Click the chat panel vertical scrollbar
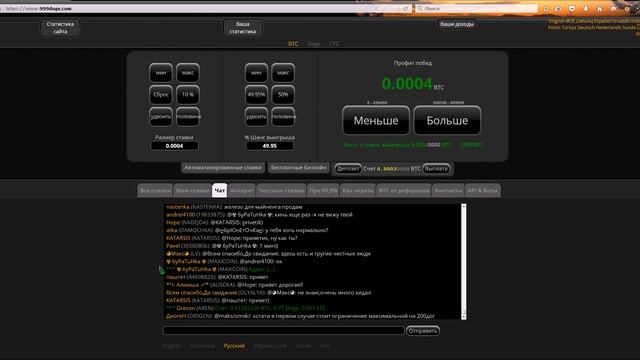Screen dimensions: 640x360 coord(464,262)
